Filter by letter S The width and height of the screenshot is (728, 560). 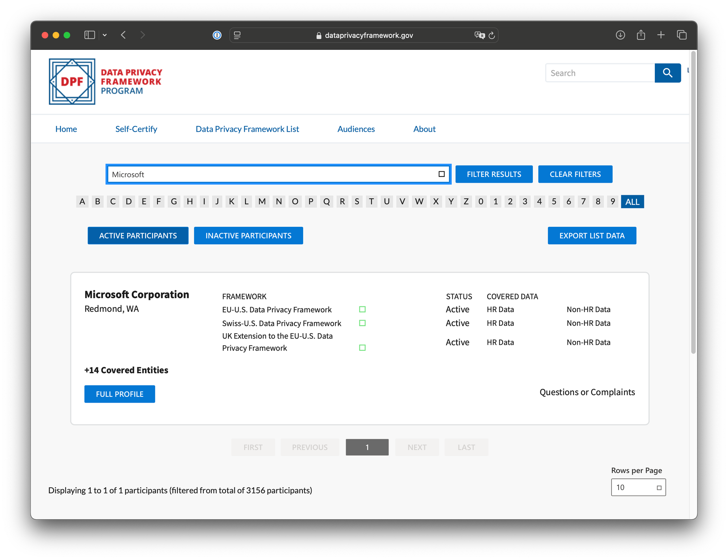357,201
